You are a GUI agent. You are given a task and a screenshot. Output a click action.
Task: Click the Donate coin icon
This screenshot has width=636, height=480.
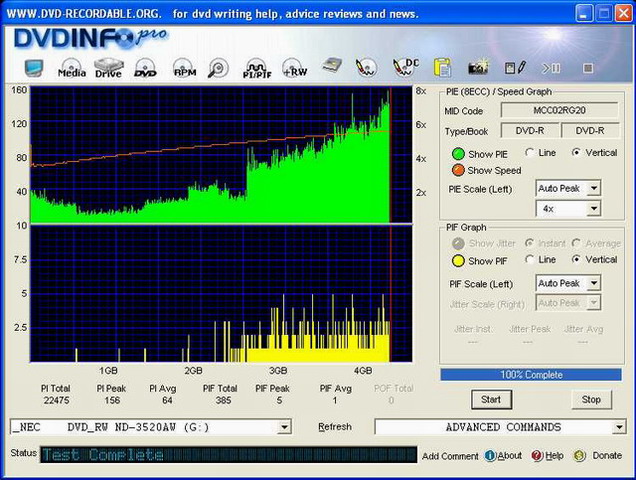pos(580,456)
